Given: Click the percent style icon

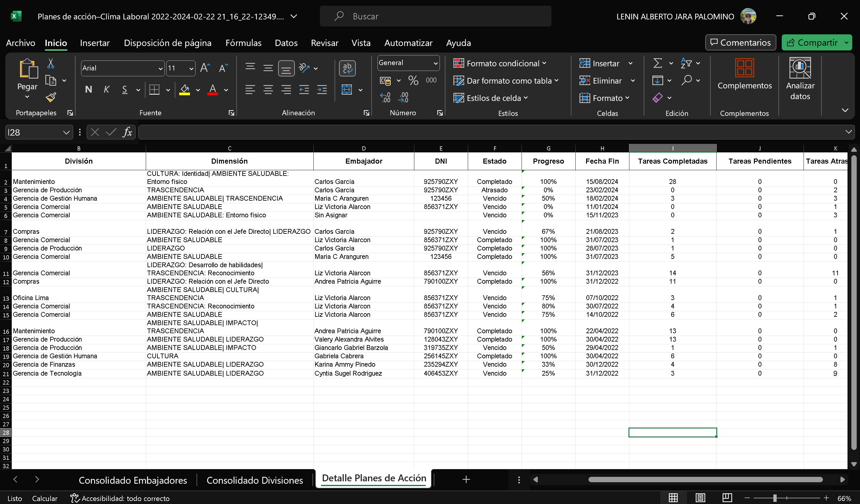Looking at the screenshot, I should coord(413,81).
